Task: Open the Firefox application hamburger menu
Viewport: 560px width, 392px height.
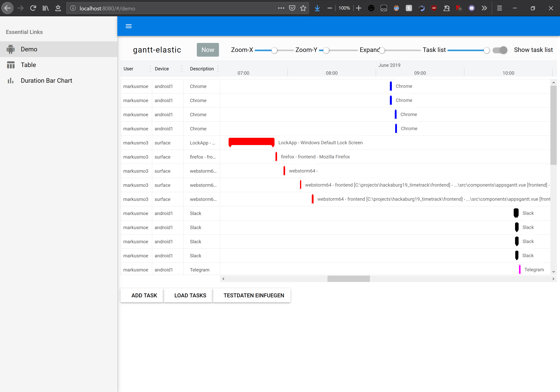Action: tap(499, 8)
